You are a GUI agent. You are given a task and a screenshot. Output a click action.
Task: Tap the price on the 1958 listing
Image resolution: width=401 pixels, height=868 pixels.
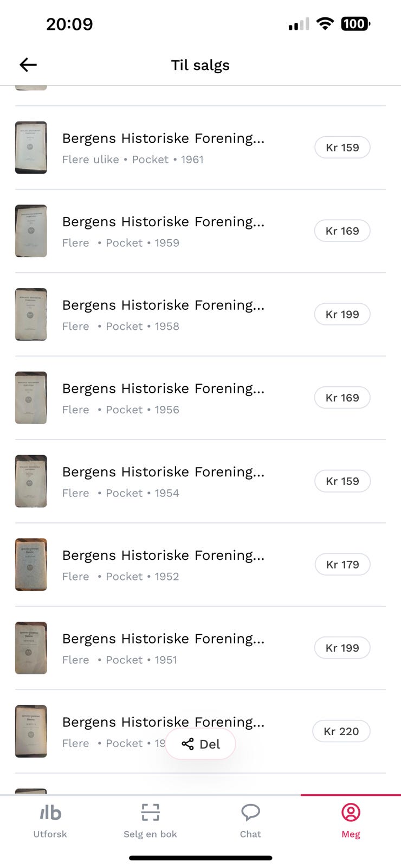click(x=342, y=315)
